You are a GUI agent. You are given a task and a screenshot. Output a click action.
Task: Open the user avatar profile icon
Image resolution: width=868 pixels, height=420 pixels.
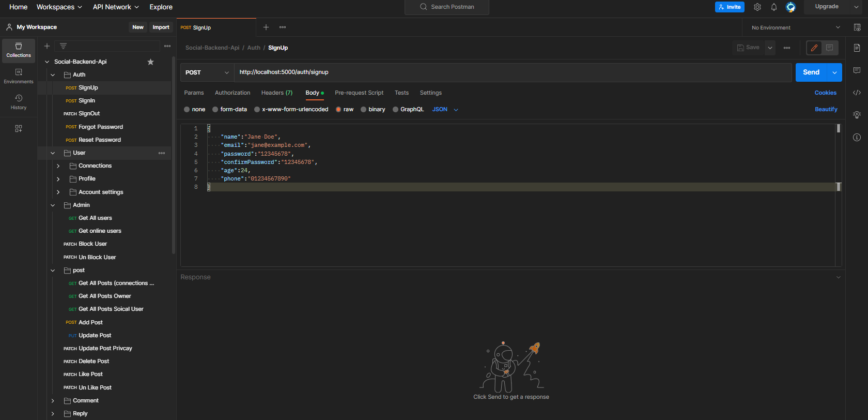point(791,7)
